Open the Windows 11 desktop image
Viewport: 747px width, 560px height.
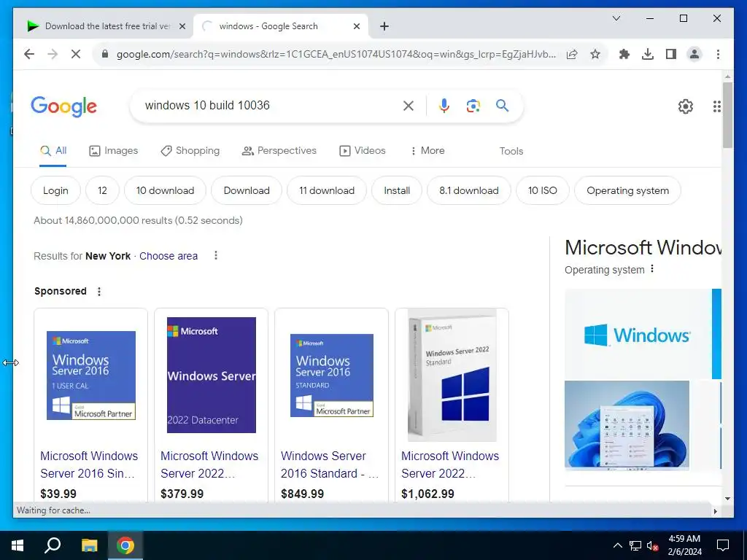[x=627, y=425]
